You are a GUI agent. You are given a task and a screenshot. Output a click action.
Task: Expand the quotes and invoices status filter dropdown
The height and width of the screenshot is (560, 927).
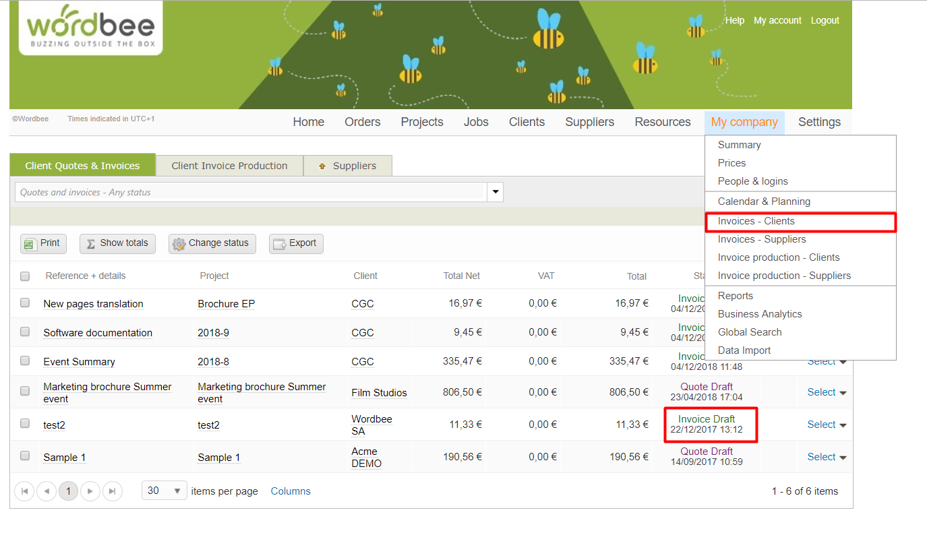(x=496, y=192)
